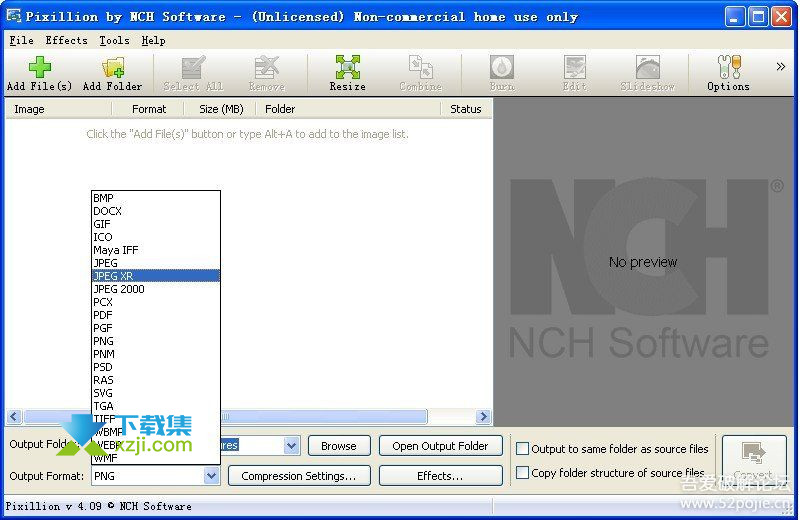Select ICO in the format list
The height and width of the screenshot is (520, 800).
(156, 237)
